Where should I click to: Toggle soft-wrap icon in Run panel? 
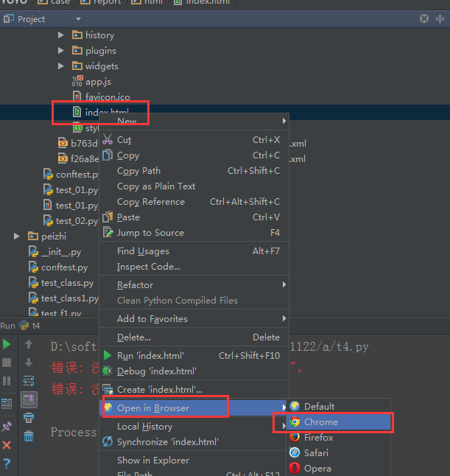coord(29,381)
